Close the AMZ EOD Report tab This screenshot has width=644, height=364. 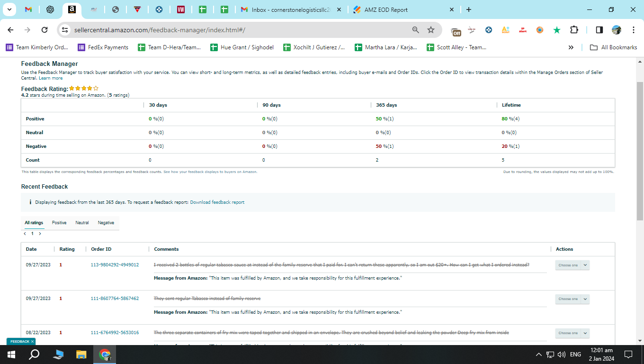click(x=452, y=9)
